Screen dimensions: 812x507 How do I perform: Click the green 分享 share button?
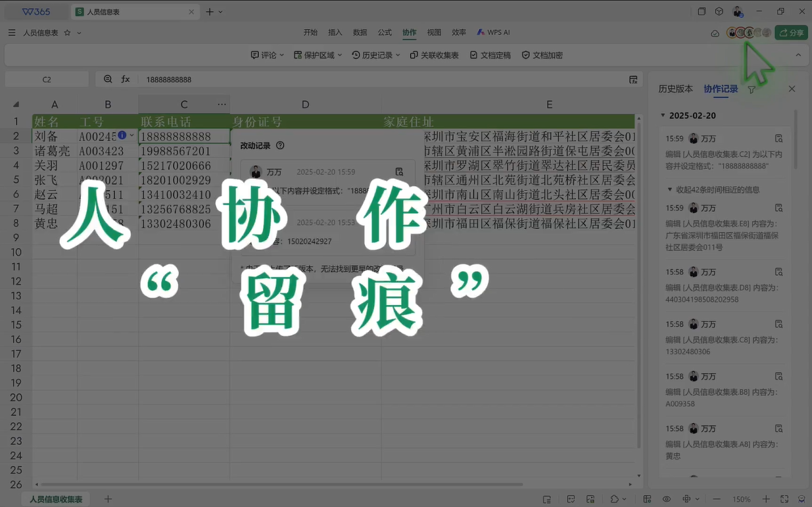[x=791, y=32]
